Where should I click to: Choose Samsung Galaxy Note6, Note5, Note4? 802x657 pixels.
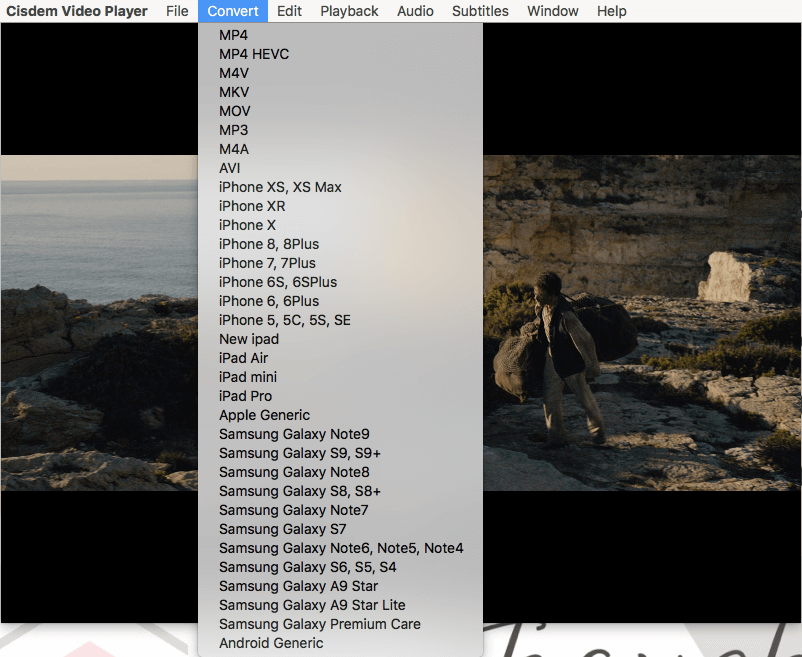pos(340,548)
